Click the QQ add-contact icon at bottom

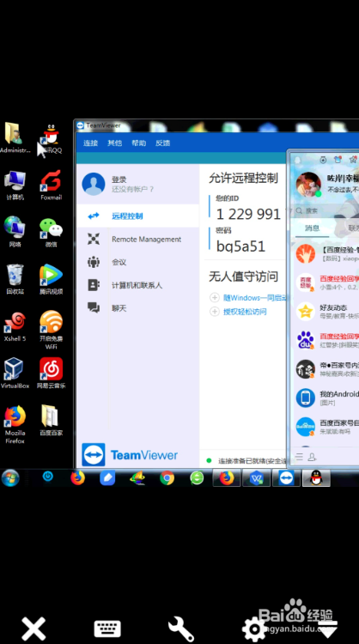(312, 457)
